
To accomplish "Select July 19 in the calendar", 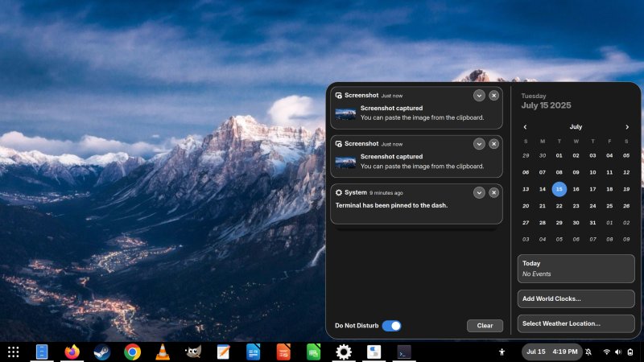I will [x=626, y=189].
